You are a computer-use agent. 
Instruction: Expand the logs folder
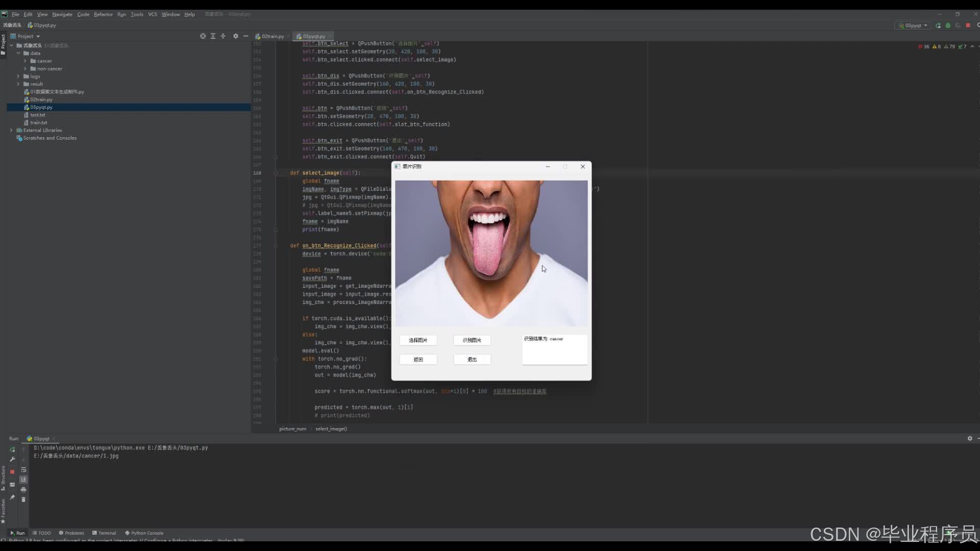(x=18, y=76)
